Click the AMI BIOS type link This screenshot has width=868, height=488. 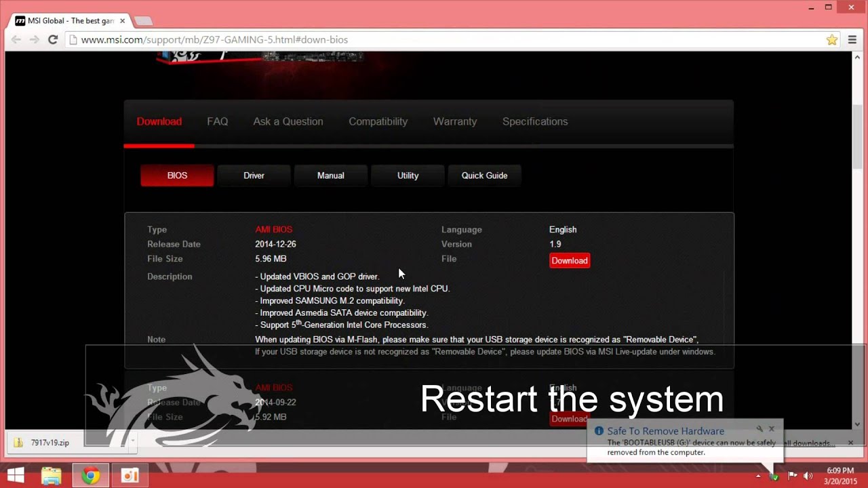click(273, 230)
